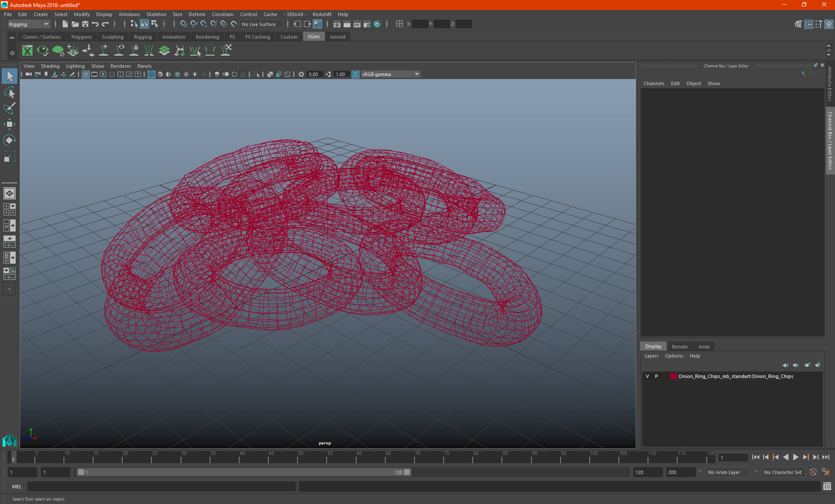The image size is (835, 504).
Task: Click the Auto keyframe toggle icon
Action: pyautogui.click(x=813, y=472)
